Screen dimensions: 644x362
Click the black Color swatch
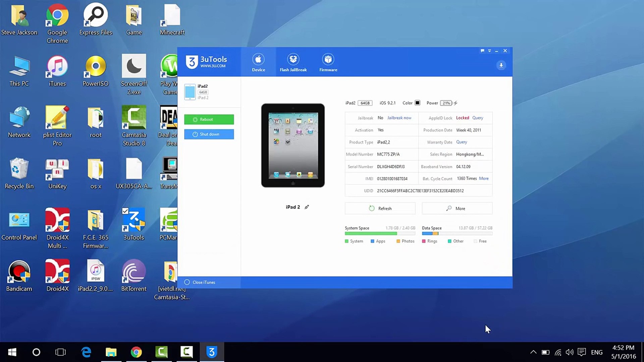tap(417, 103)
